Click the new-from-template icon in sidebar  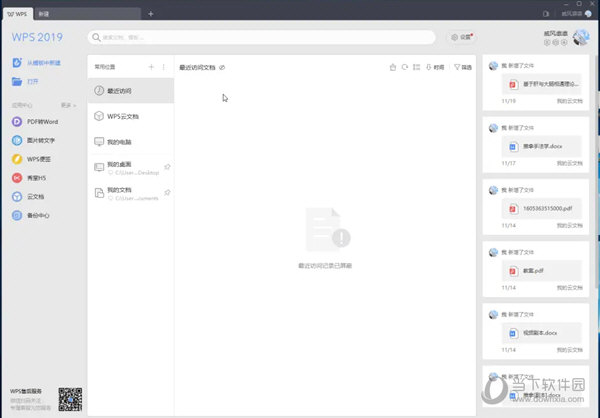point(17,63)
